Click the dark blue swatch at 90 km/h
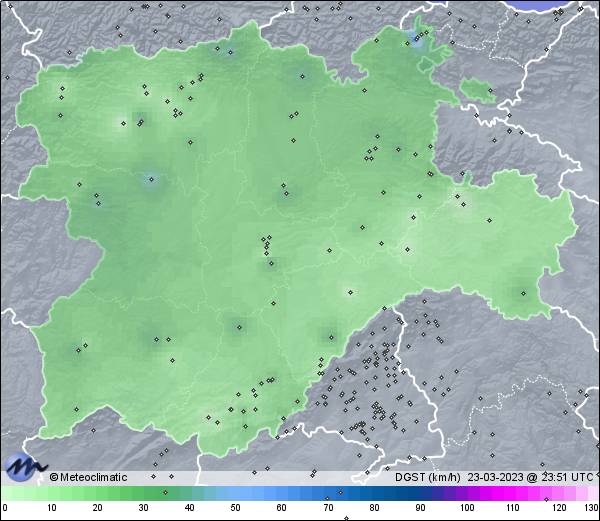This screenshot has height=521, width=600. point(420,493)
